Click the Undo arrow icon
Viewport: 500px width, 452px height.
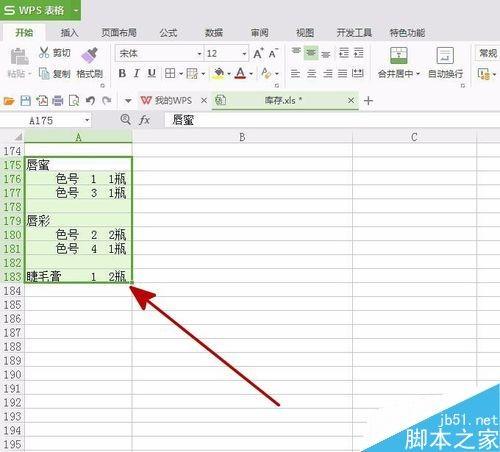(x=90, y=100)
